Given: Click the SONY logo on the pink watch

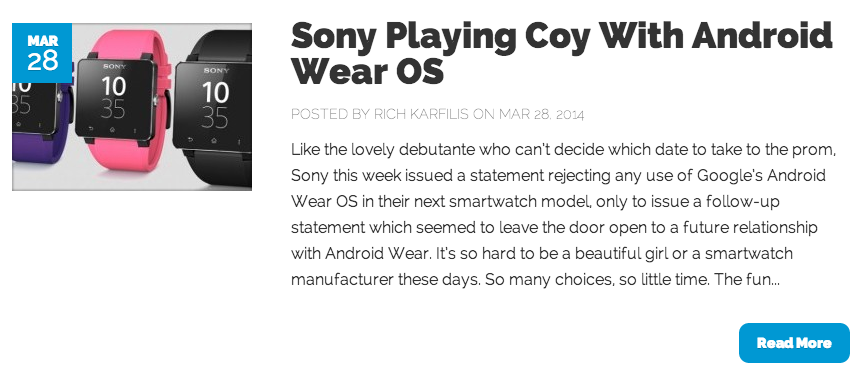Looking at the screenshot, I should point(114,66).
